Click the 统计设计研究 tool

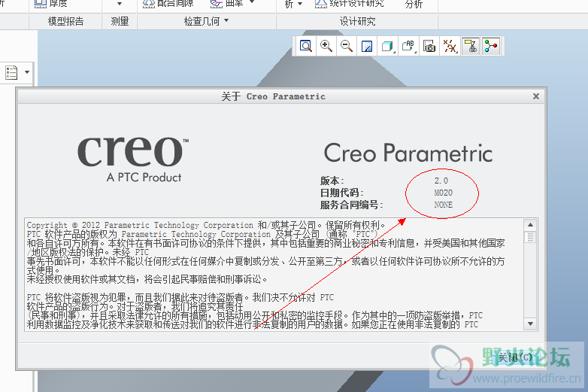pos(349,3)
